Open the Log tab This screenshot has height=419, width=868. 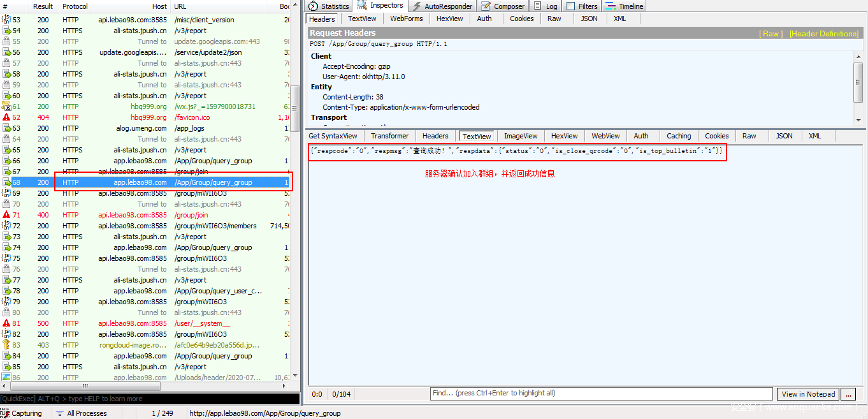546,6
